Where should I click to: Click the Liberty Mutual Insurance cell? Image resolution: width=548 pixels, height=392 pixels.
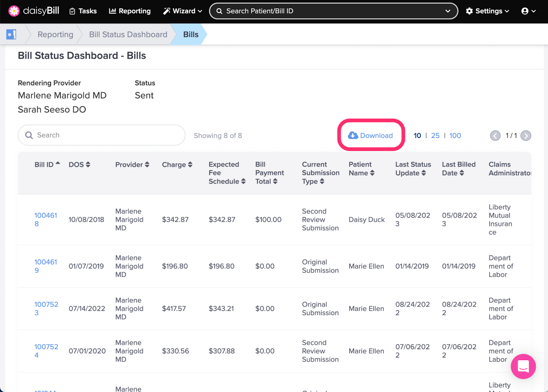coord(500,219)
